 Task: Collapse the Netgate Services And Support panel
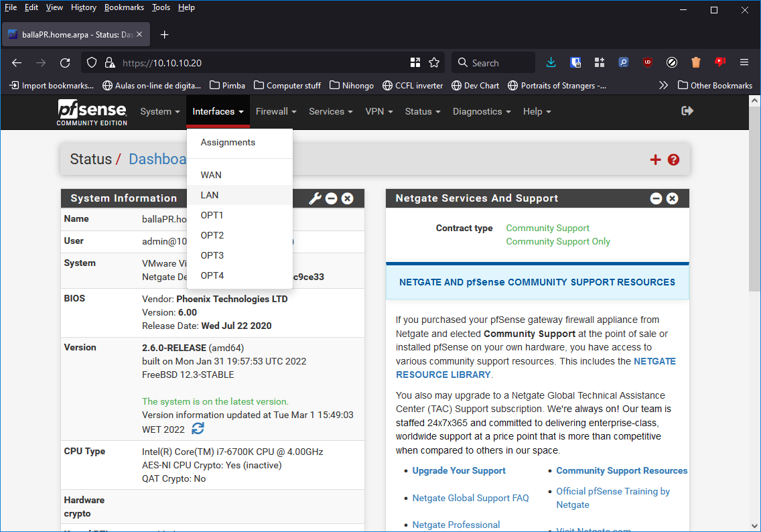(x=656, y=198)
